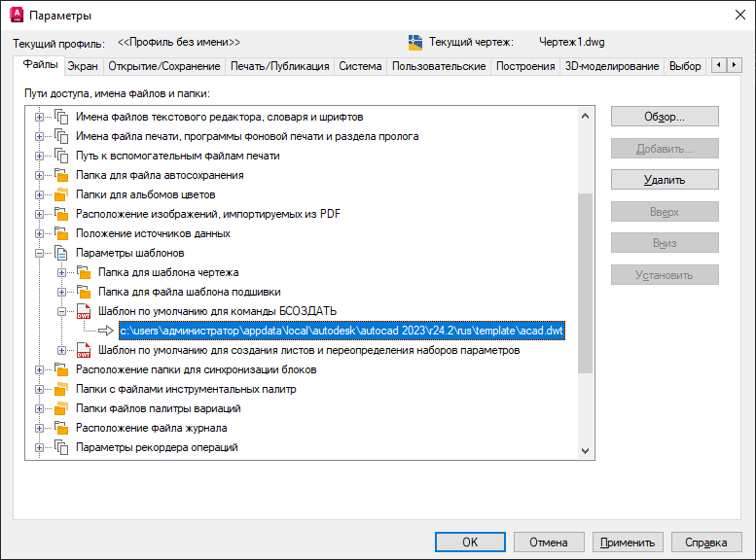
Task: Expand the 'Имена файла печати' node
Action: click(x=40, y=136)
